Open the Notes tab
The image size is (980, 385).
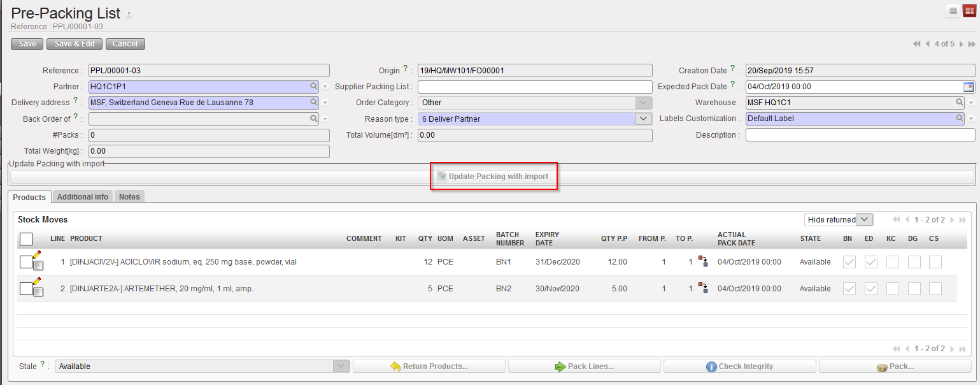(x=129, y=197)
